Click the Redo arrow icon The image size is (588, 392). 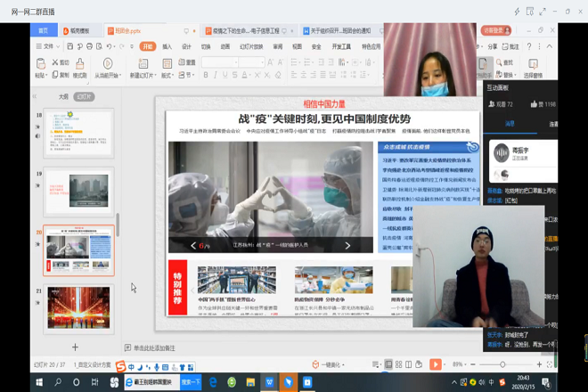[121, 46]
